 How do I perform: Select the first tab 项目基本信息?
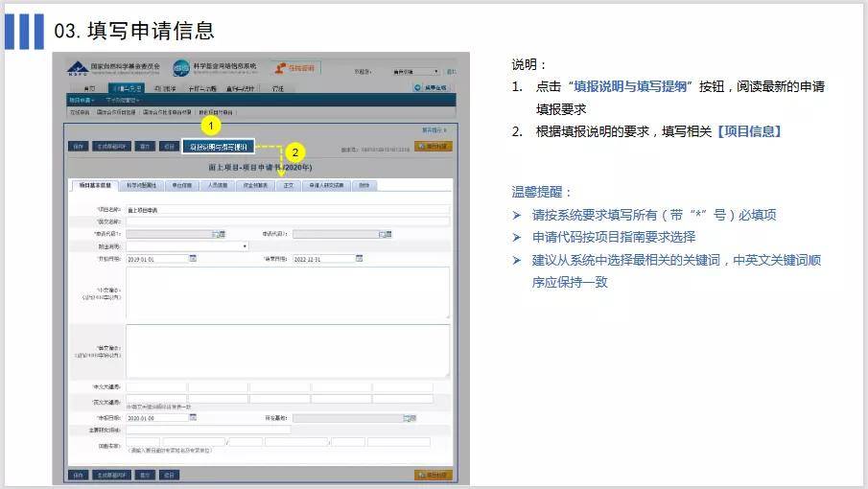pos(93,185)
